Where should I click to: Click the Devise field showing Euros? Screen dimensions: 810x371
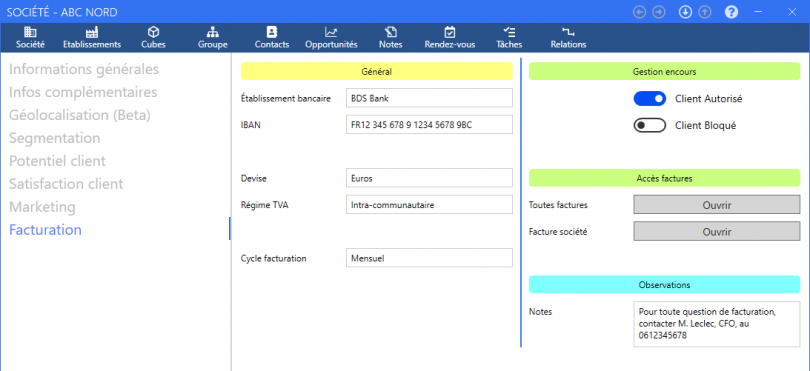coord(429,178)
